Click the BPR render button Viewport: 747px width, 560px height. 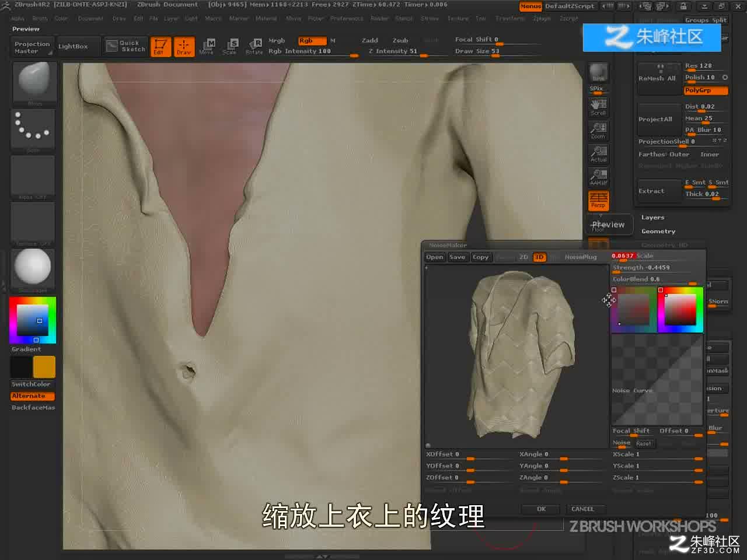tap(598, 72)
